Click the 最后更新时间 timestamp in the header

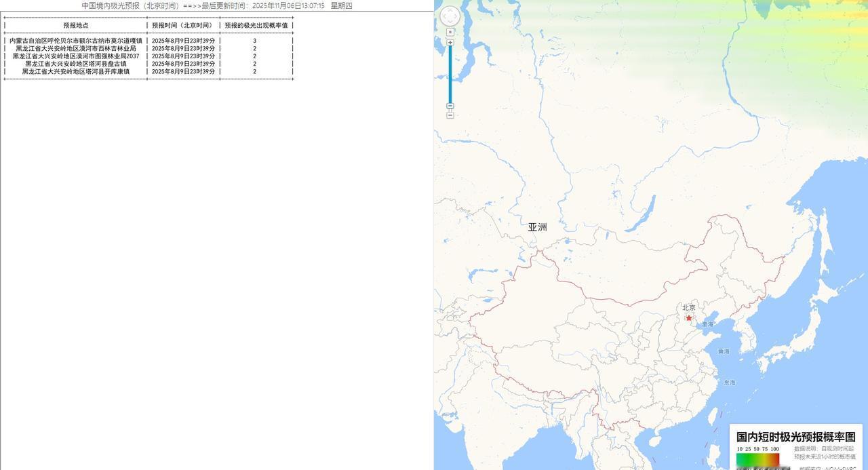pos(263,5)
